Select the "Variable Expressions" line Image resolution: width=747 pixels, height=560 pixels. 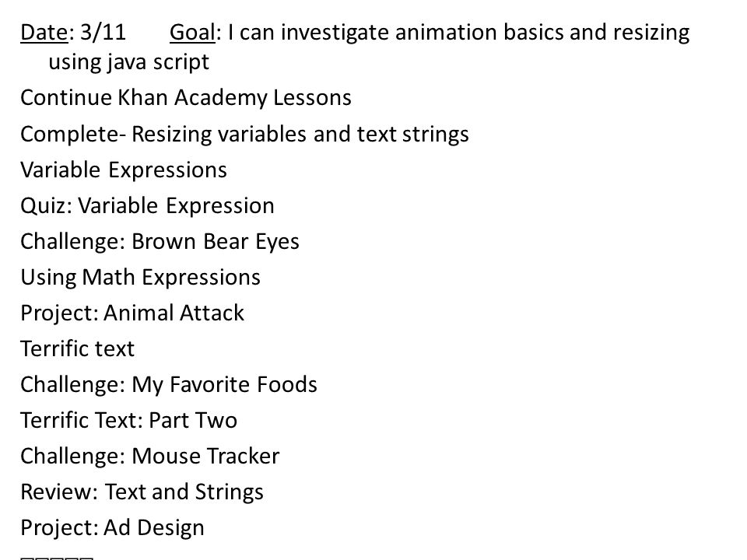coord(124,170)
